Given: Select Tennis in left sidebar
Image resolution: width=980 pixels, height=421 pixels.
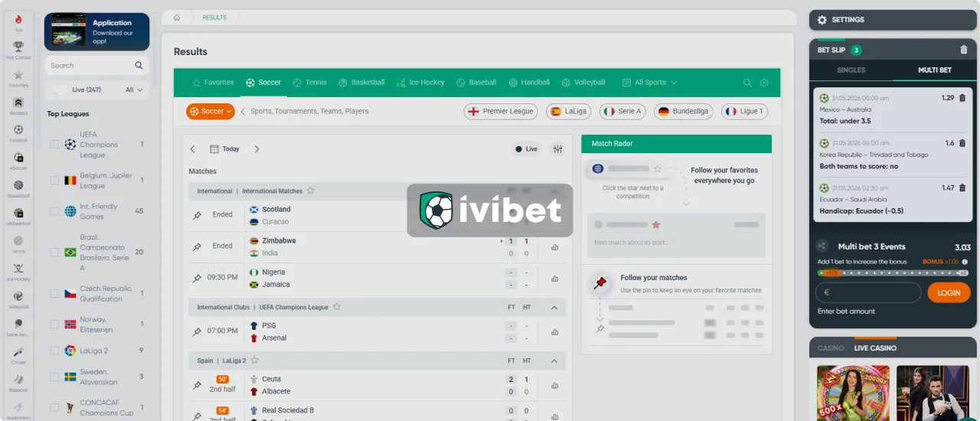Looking at the screenshot, I should pos(18,244).
